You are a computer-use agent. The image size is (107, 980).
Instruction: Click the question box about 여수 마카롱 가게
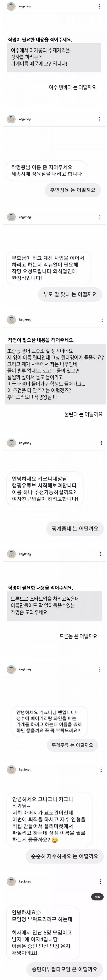(x=53, y=57)
